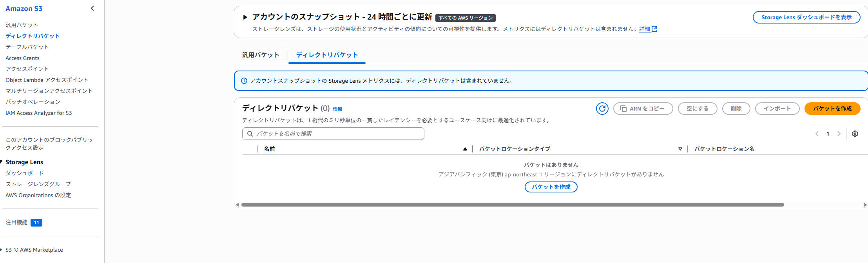
Task: Click the 削除 button
Action: [736, 109]
